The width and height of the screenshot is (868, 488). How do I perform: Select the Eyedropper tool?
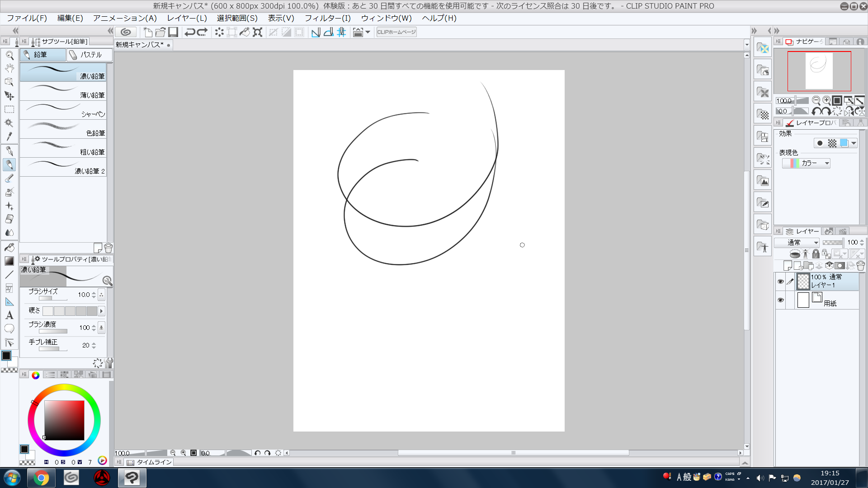point(9,136)
